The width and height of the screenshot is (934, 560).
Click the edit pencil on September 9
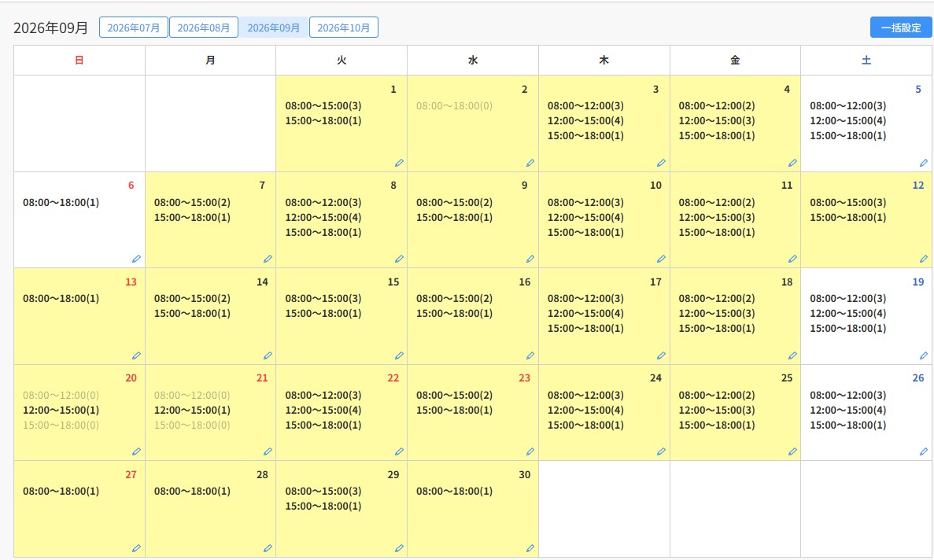[530, 259]
